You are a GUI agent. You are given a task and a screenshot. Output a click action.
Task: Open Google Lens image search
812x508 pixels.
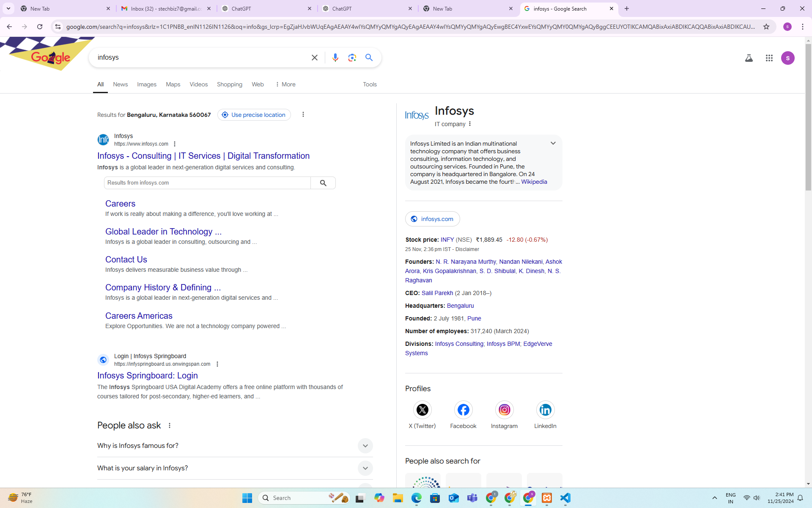(x=352, y=58)
